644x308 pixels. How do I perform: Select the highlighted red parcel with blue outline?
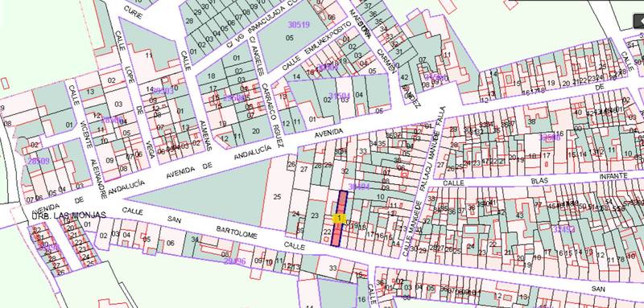pos(339,219)
